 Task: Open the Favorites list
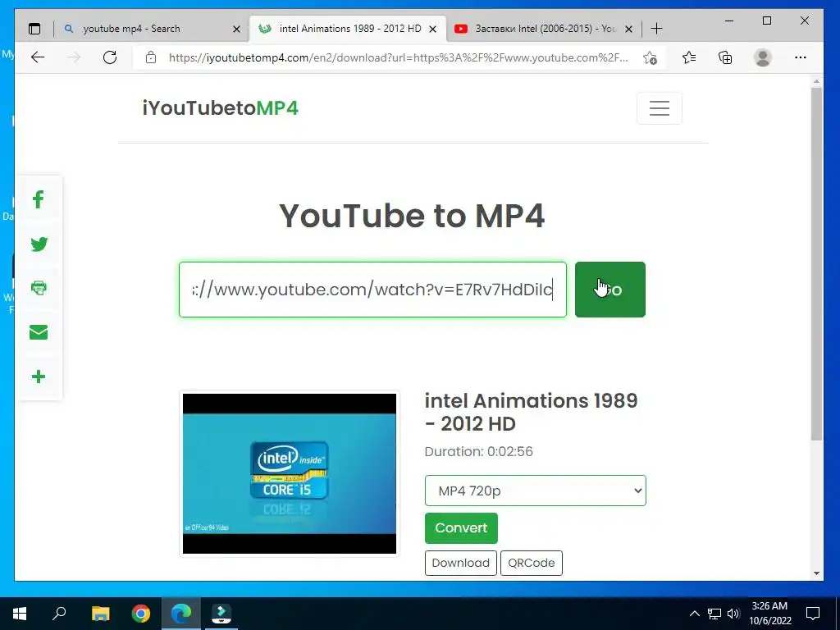[689, 57]
